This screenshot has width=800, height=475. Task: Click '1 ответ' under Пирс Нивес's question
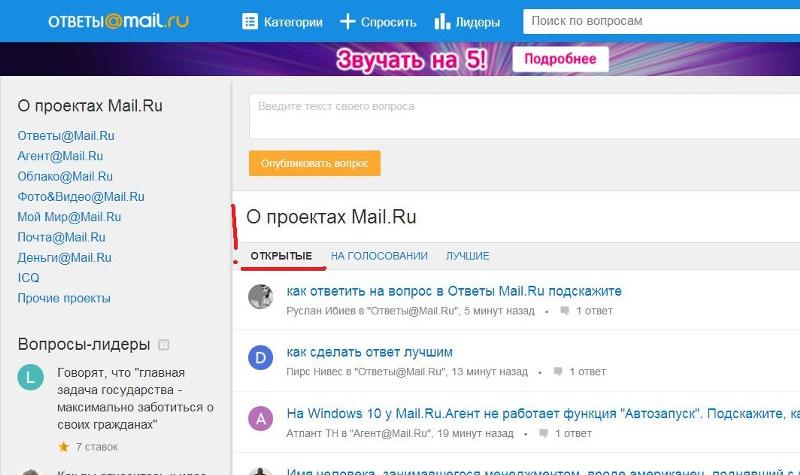(x=588, y=371)
